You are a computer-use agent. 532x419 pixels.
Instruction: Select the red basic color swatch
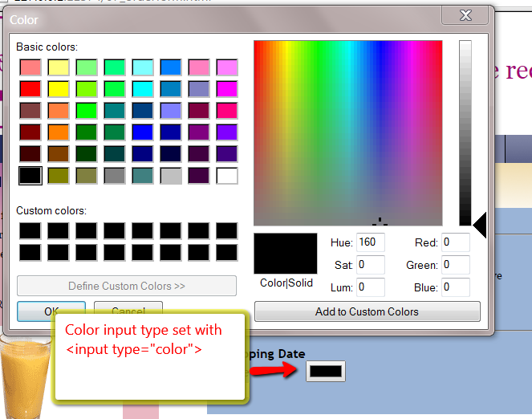point(30,88)
